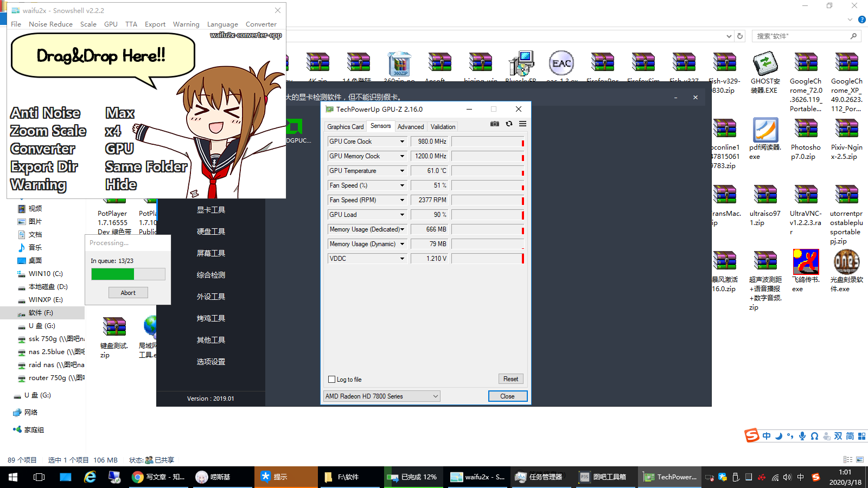Expand the Explorer ribbon chevron
Image resolution: width=868 pixels, height=488 pixels.
850,20
